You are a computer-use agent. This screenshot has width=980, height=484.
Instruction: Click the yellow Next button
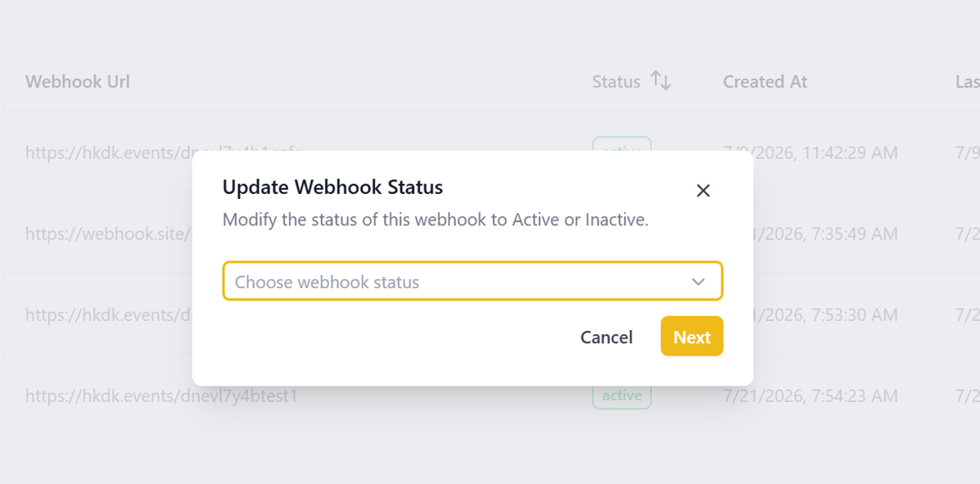coord(692,337)
